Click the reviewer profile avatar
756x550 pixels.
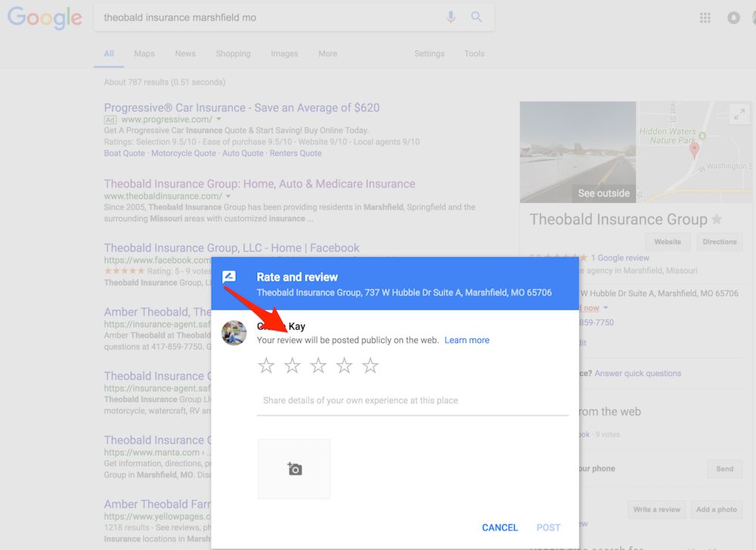tap(234, 332)
